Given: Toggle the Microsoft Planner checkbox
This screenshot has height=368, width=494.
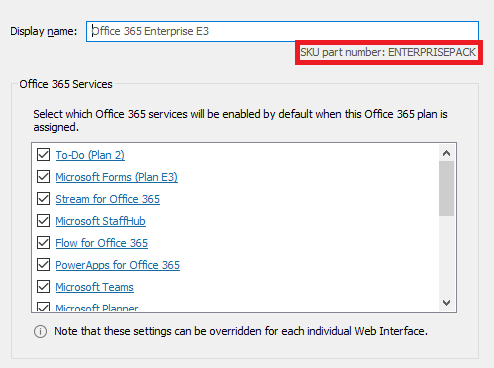Looking at the screenshot, I should coord(43,307).
